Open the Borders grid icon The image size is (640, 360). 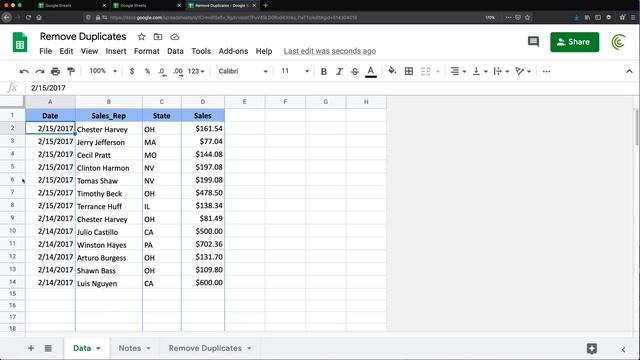click(409, 71)
